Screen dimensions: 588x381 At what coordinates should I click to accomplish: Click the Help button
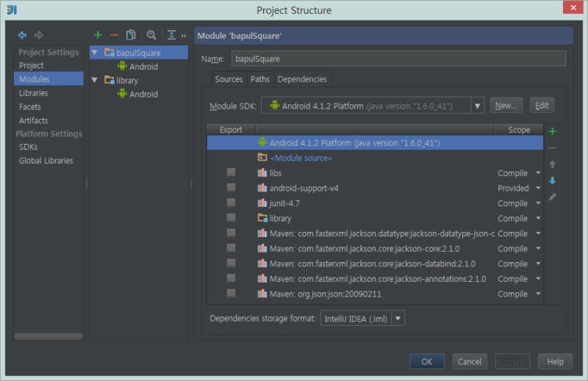click(x=555, y=361)
